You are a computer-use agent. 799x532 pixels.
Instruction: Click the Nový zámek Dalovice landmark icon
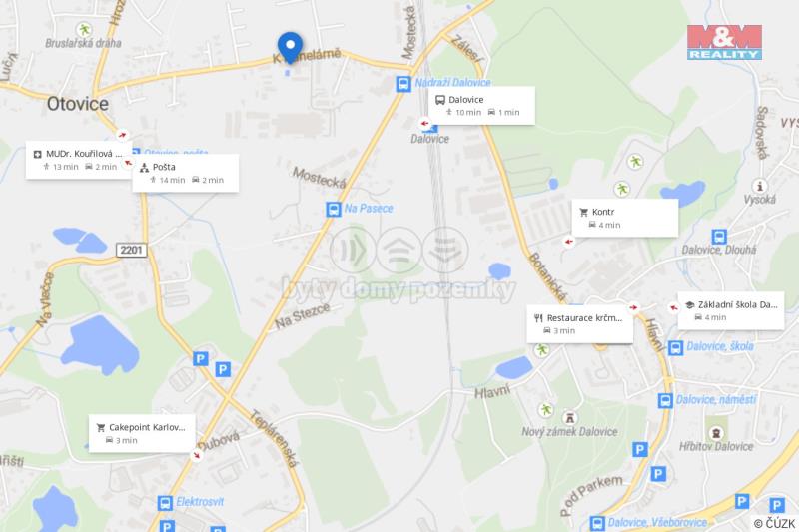click(x=569, y=418)
